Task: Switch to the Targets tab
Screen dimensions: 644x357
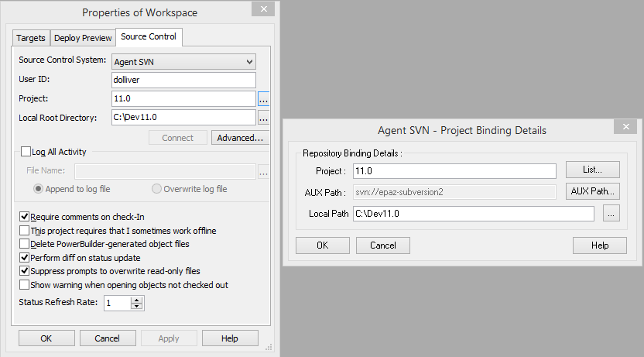Action: click(31, 38)
